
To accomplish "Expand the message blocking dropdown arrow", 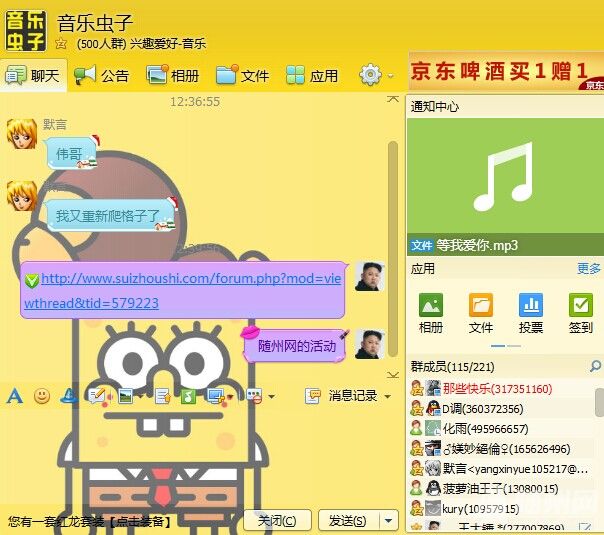I will pos(272,396).
